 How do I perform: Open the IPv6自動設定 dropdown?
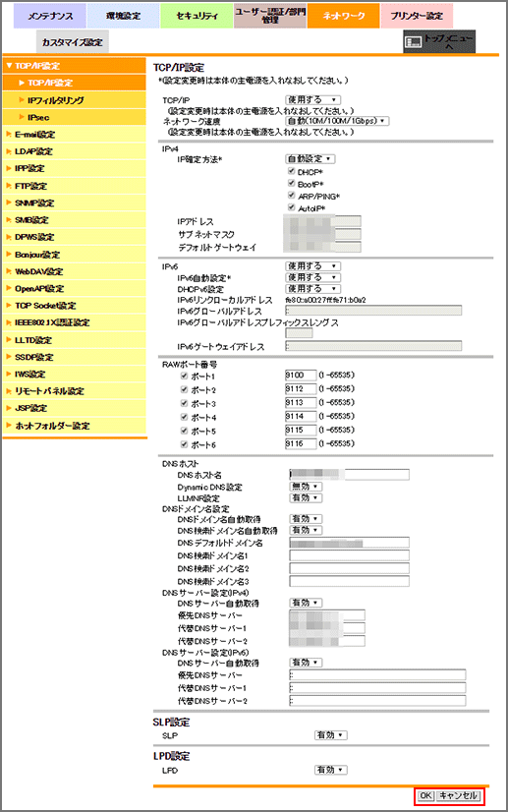[312, 277]
